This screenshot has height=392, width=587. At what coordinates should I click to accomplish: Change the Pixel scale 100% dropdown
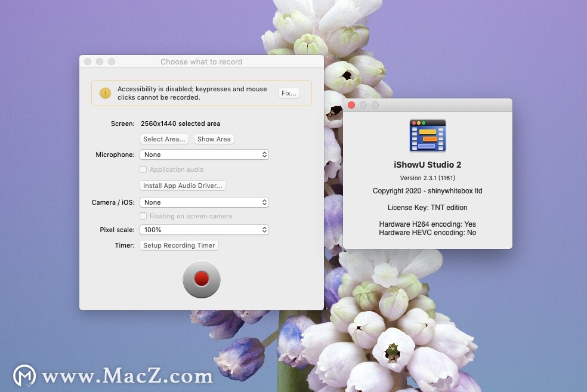pos(204,230)
